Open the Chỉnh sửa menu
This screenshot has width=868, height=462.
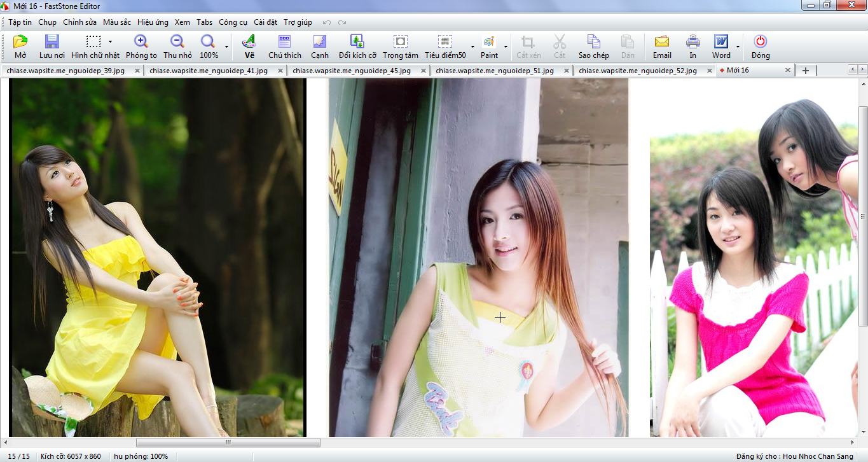pyautogui.click(x=79, y=22)
